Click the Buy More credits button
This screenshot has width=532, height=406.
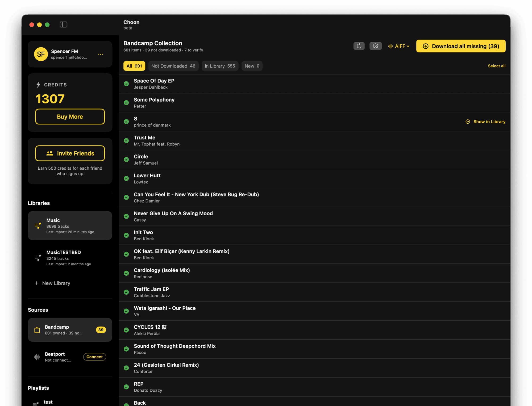click(x=70, y=116)
